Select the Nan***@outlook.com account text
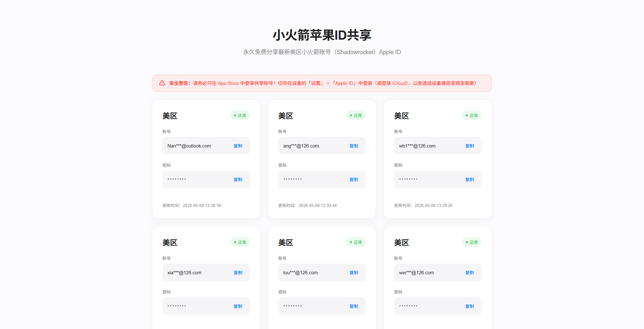The width and height of the screenshot is (644, 329). pyautogui.click(x=189, y=146)
